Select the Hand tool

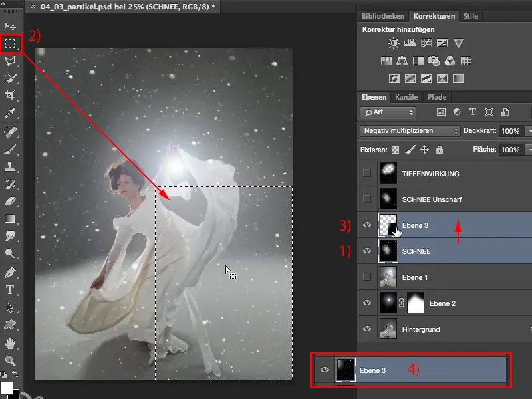[10, 344]
